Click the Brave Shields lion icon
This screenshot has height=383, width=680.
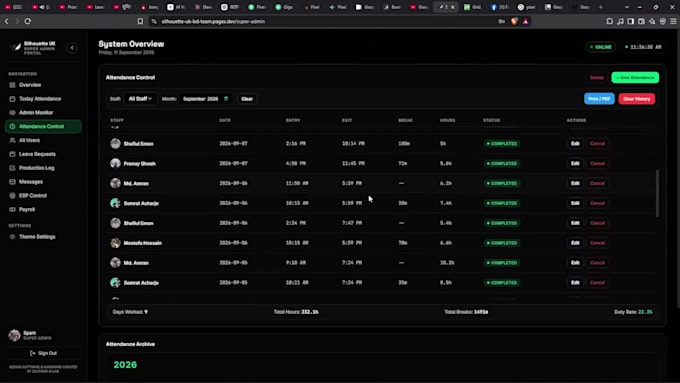tap(514, 21)
